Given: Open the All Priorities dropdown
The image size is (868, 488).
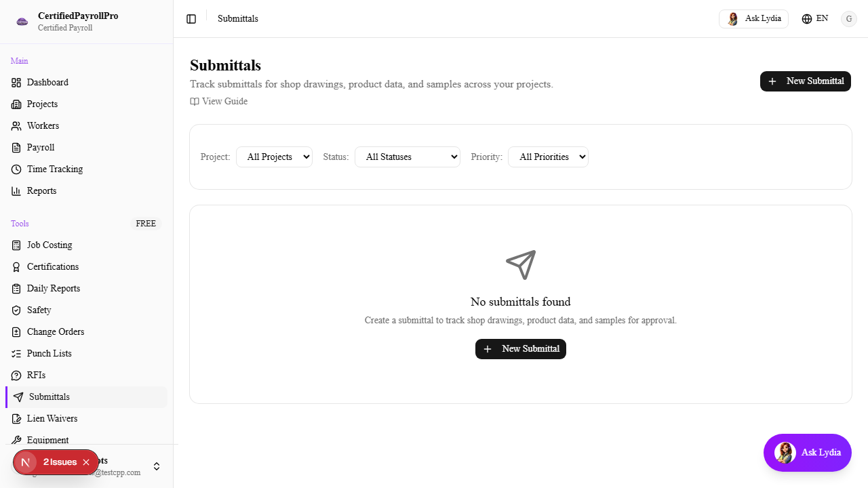Looking at the screenshot, I should click(x=548, y=157).
